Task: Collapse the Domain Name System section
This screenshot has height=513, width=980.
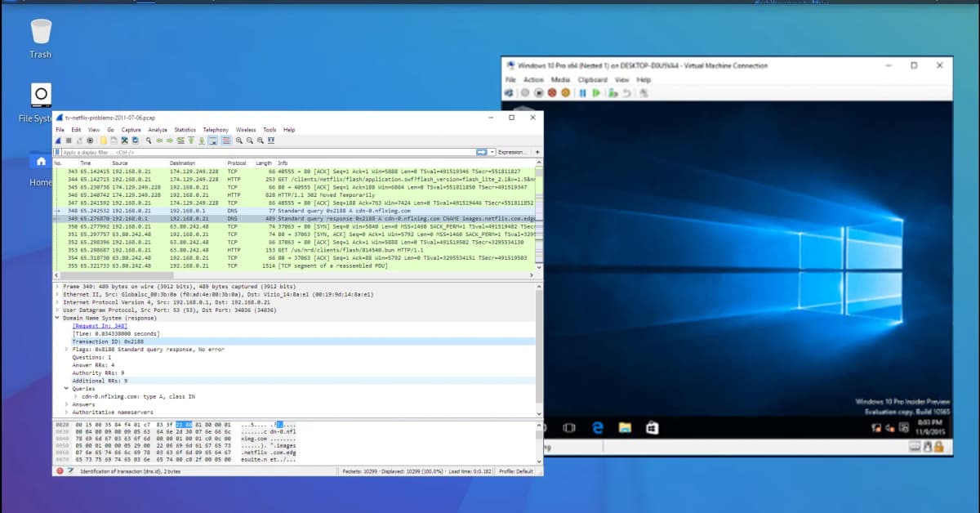Action: pos(56,318)
